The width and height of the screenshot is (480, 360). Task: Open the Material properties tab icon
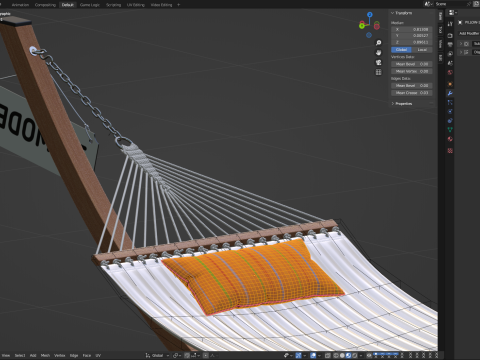[450, 139]
